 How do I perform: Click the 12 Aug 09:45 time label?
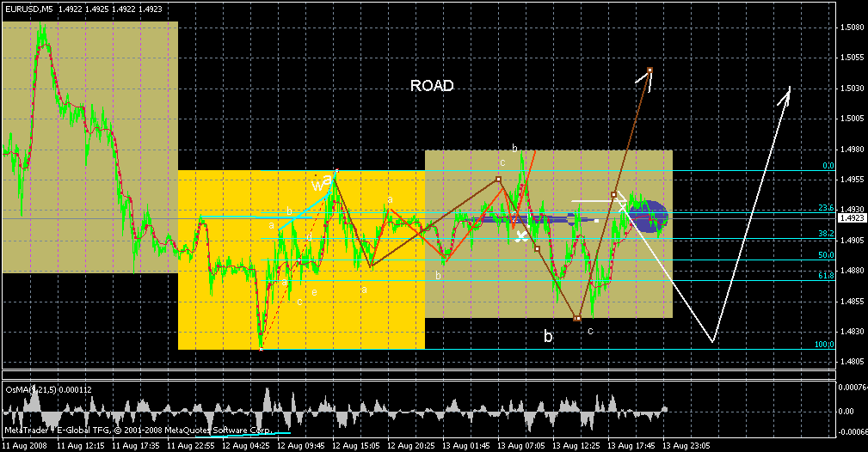300,445
